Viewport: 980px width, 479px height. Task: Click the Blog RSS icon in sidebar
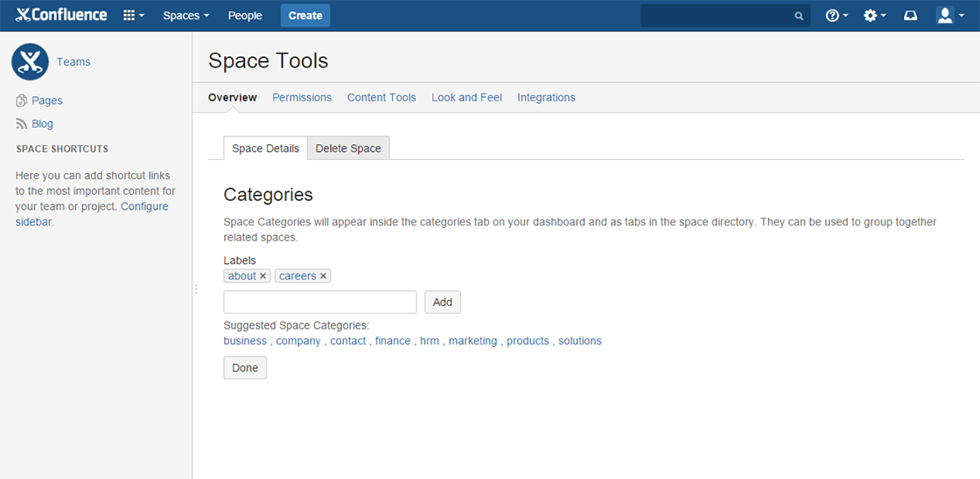point(21,123)
